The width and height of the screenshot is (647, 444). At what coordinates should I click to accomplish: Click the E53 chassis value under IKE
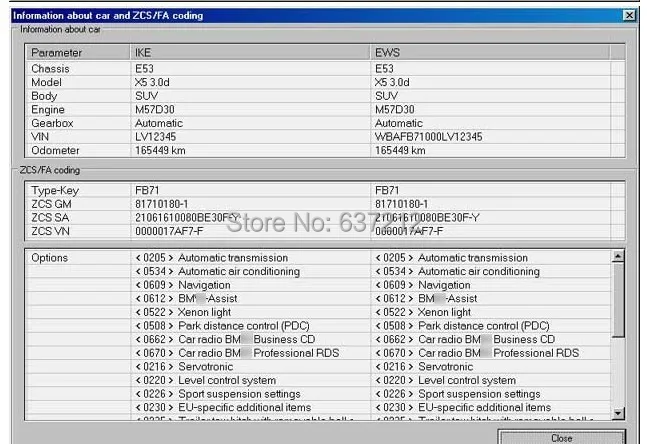tap(144, 68)
